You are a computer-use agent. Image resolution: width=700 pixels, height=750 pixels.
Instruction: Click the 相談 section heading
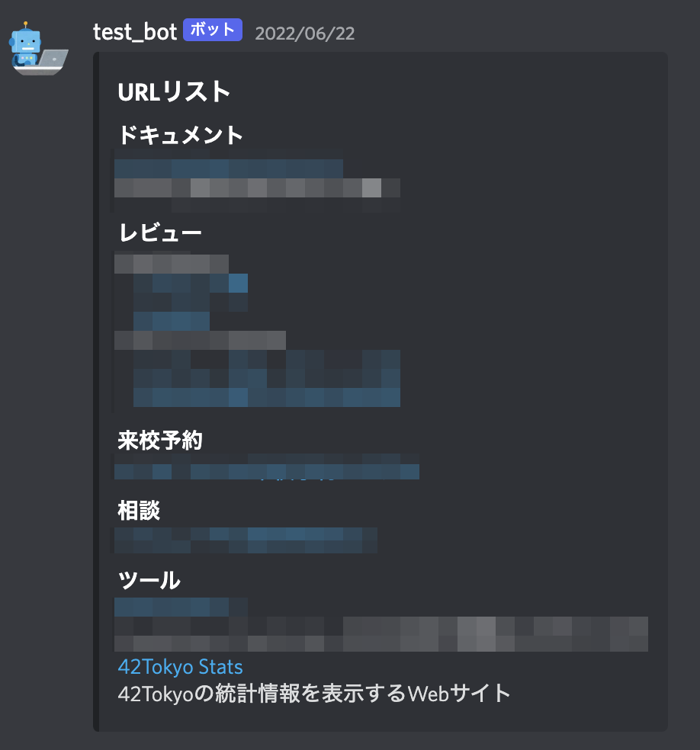[x=139, y=511]
